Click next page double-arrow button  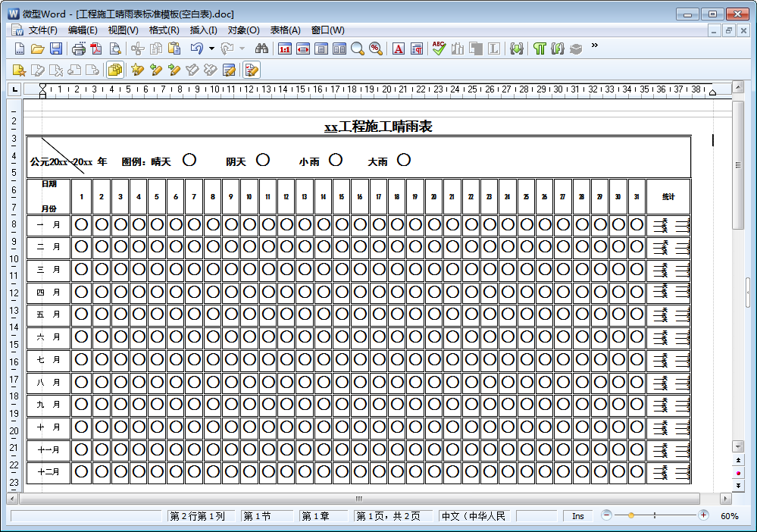click(738, 485)
